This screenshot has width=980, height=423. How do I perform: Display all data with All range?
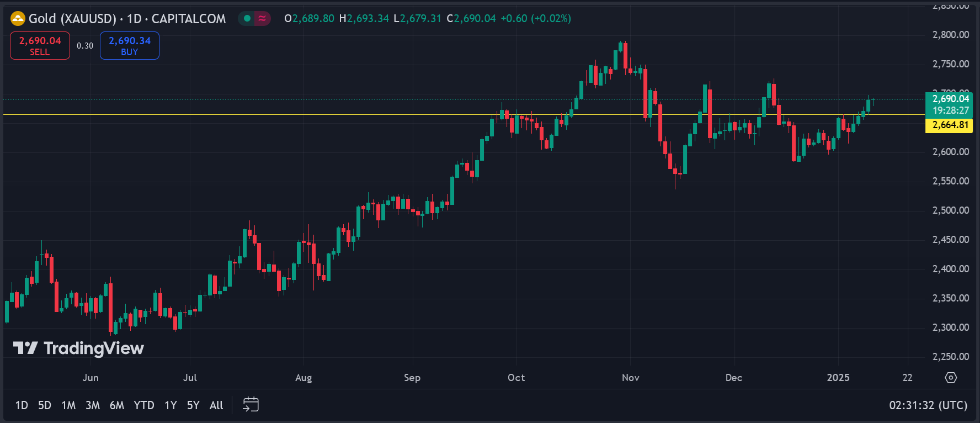216,405
